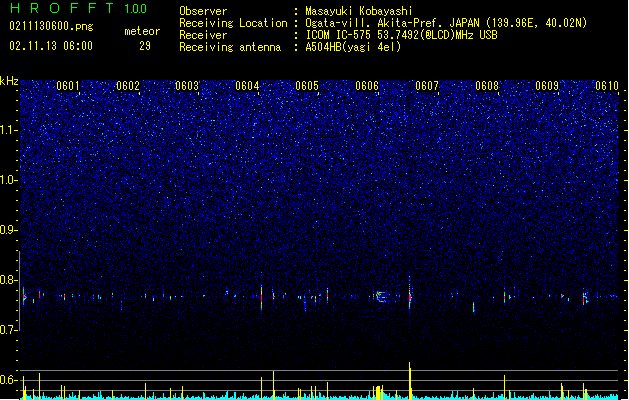Click the 0605 time marker
Screen dimensions: 629x400
coord(307,86)
